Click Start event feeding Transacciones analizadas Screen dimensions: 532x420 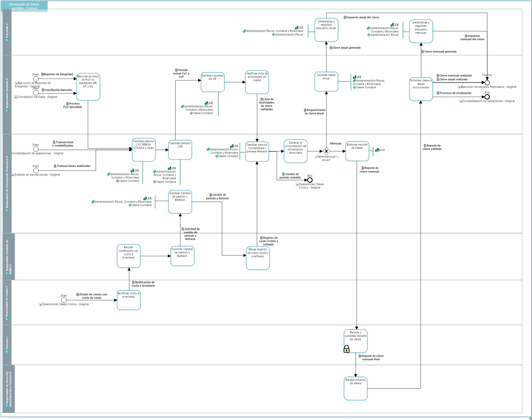coord(36,170)
